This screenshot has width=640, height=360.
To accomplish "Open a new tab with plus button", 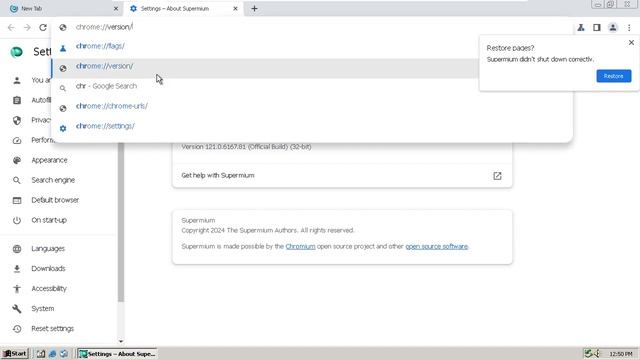I will coord(254,9).
